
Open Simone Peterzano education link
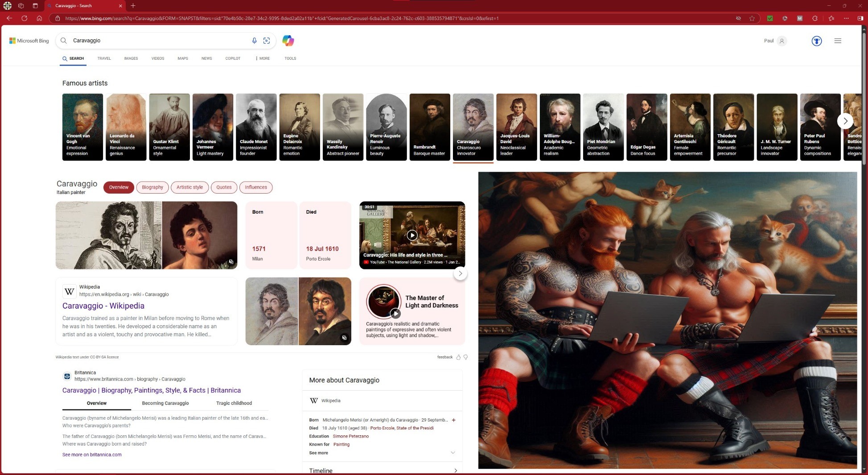click(x=351, y=436)
